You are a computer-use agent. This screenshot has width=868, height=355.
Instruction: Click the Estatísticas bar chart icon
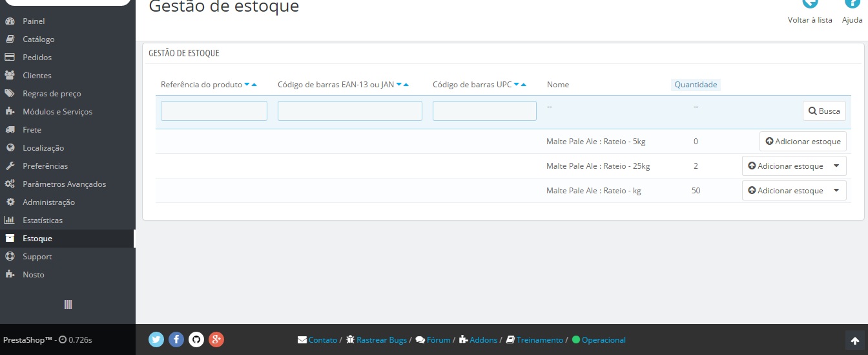10,221
